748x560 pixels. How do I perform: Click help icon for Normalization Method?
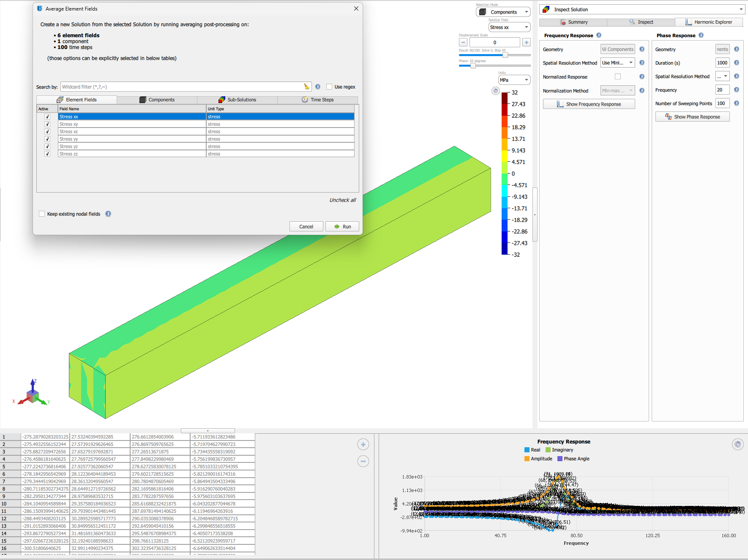(x=642, y=91)
